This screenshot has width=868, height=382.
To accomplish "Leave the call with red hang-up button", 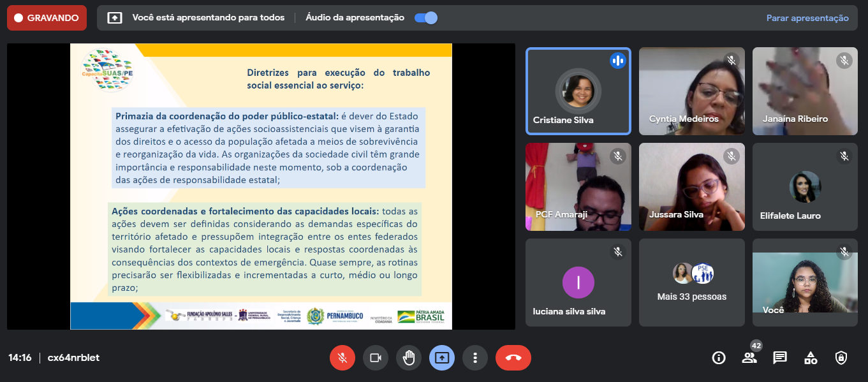I will [513, 358].
